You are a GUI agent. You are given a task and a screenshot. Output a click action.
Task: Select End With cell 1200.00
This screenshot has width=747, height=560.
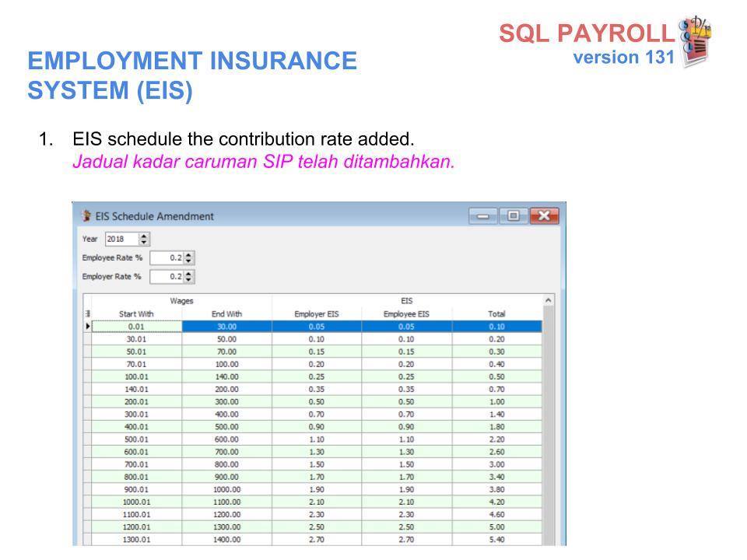pos(226,515)
